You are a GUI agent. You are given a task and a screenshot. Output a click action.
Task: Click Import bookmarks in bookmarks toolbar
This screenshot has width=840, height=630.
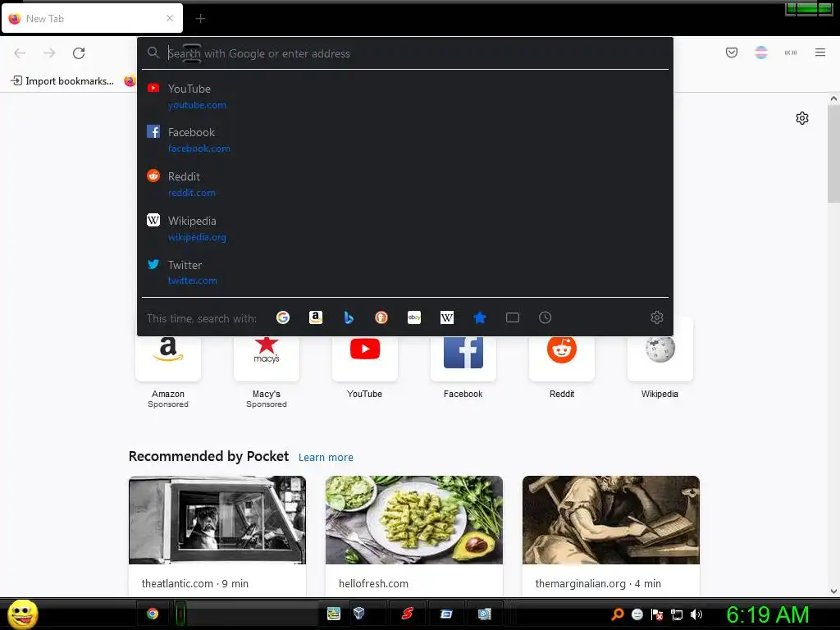pyautogui.click(x=62, y=81)
